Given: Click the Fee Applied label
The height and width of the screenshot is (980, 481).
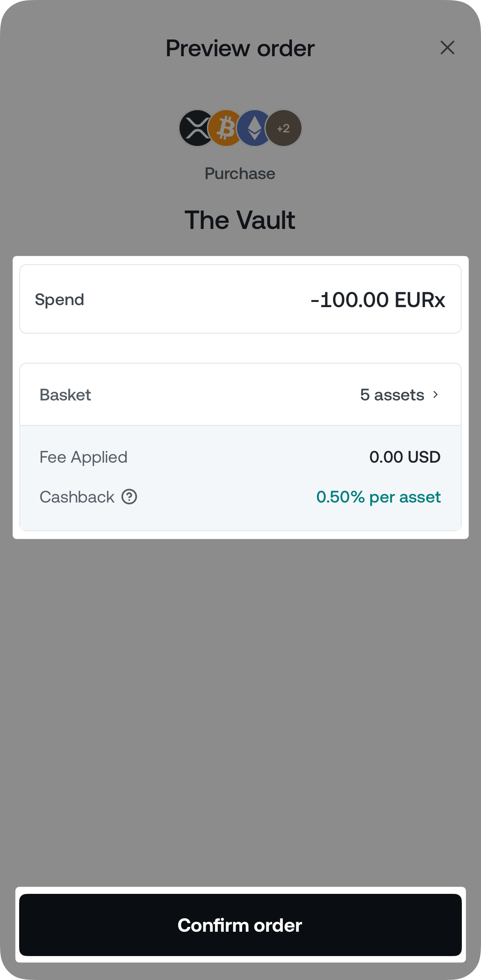Looking at the screenshot, I should (x=83, y=457).
